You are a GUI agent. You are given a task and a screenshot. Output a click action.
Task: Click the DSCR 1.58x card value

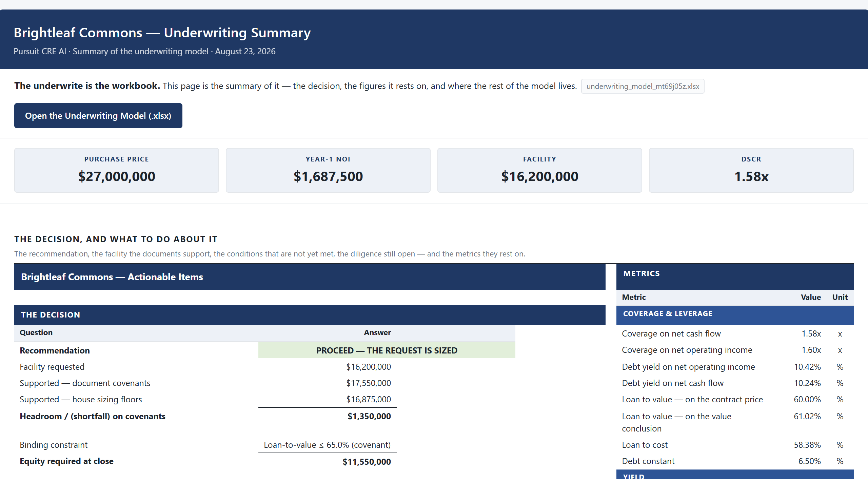click(751, 176)
